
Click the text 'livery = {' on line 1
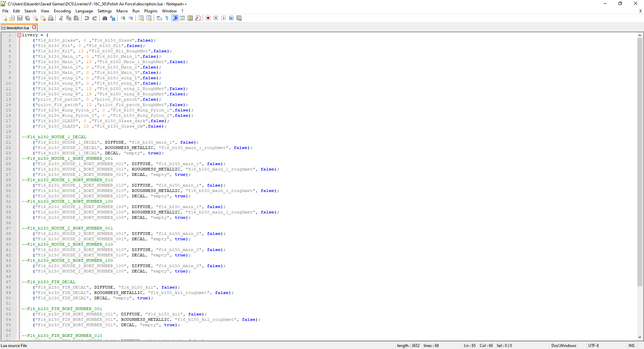tap(35, 35)
